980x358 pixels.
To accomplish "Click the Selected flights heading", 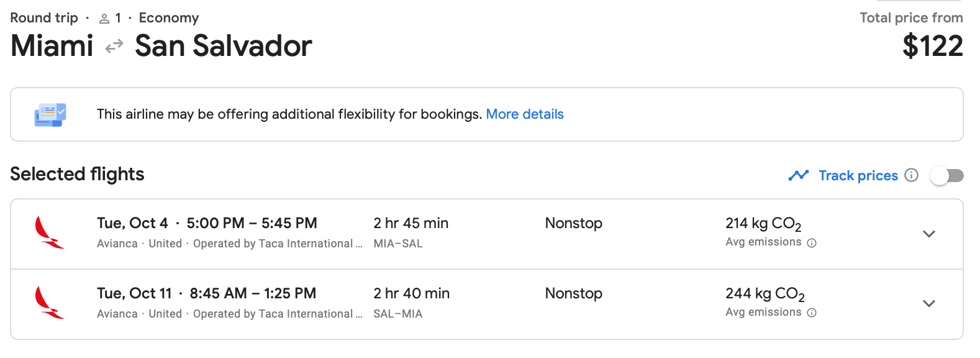I will (x=77, y=174).
